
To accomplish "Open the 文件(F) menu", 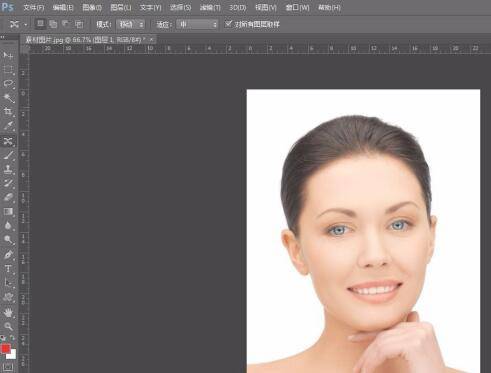I will click(x=34, y=7).
